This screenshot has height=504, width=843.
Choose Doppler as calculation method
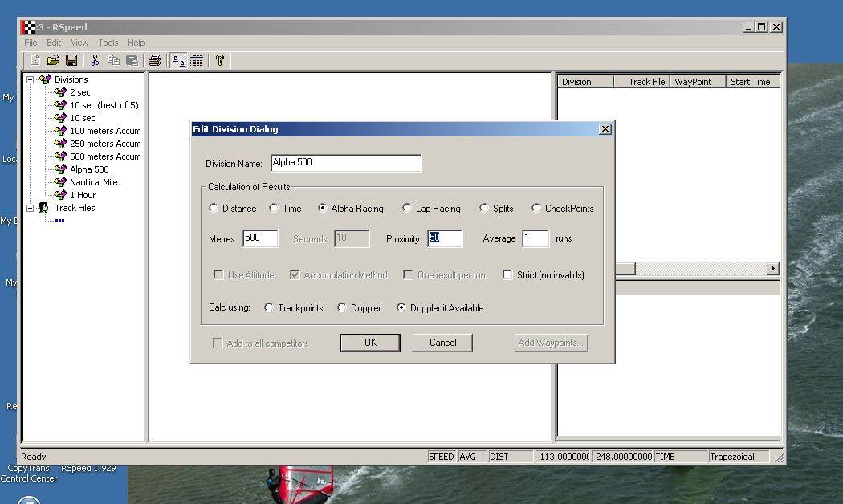point(340,307)
